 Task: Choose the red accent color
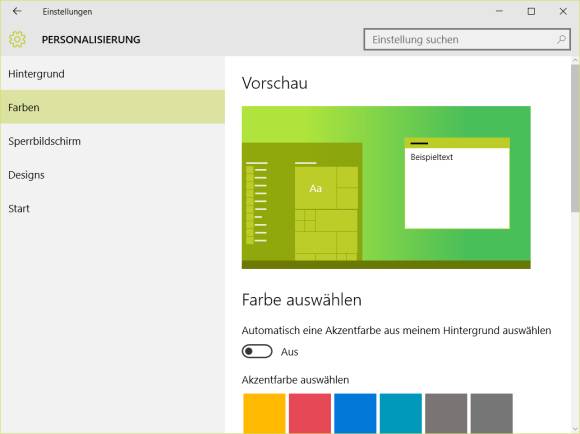click(310, 413)
